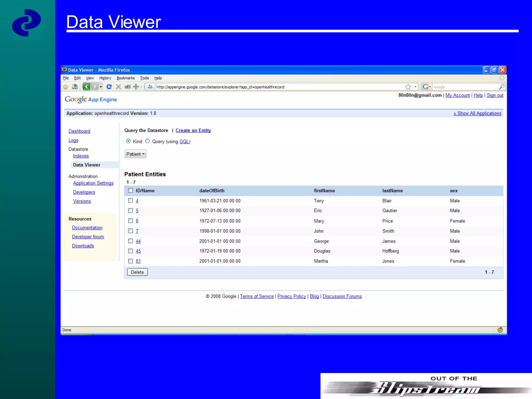
Task: Open the My Account link
Action: 457,95
